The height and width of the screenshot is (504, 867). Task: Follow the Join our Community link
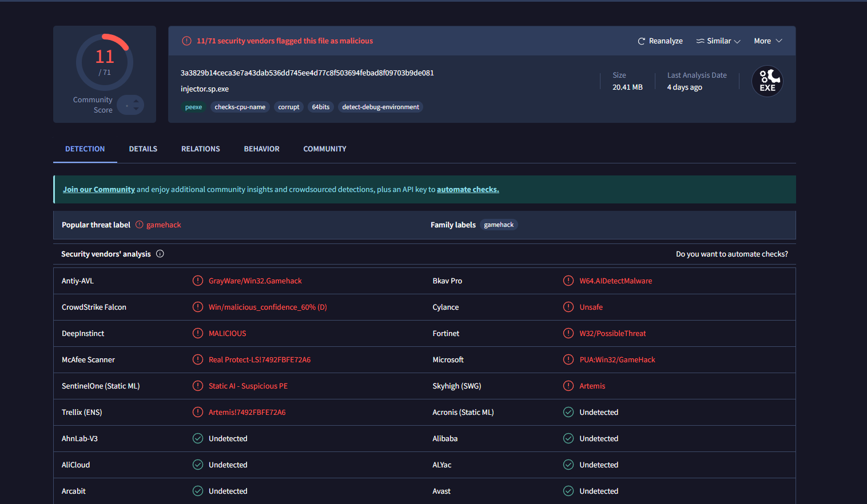point(99,190)
